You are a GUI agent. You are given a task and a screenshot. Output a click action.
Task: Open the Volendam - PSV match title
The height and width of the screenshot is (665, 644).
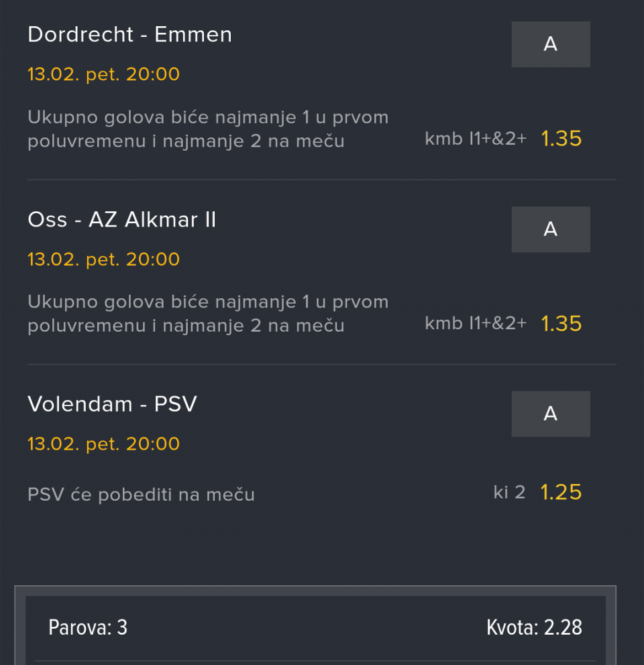(x=112, y=404)
